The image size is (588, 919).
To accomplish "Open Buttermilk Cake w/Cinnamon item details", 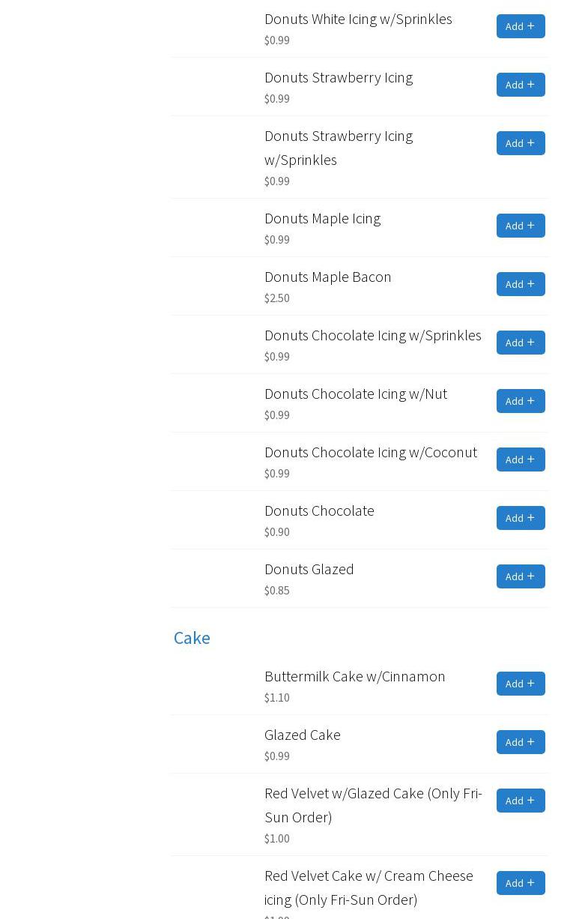I will (354, 676).
